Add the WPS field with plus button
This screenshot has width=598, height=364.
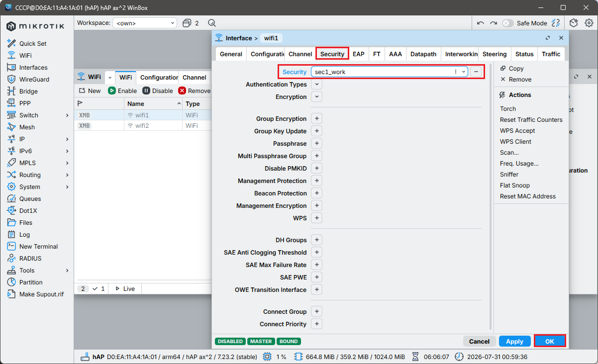(x=316, y=218)
